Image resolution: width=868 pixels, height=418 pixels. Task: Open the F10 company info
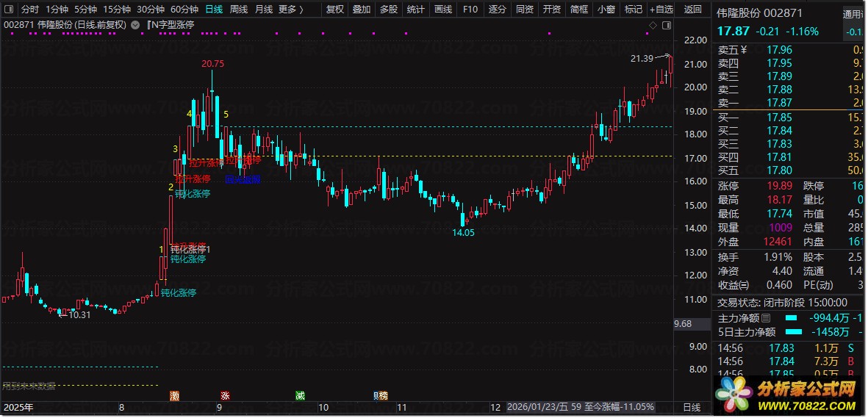(470, 10)
